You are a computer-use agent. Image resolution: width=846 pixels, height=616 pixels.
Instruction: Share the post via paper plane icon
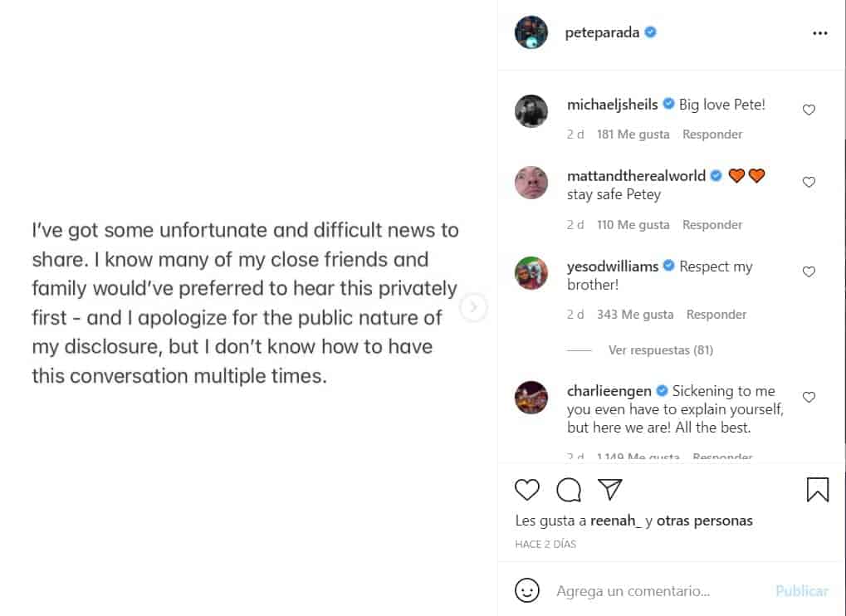point(610,490)
